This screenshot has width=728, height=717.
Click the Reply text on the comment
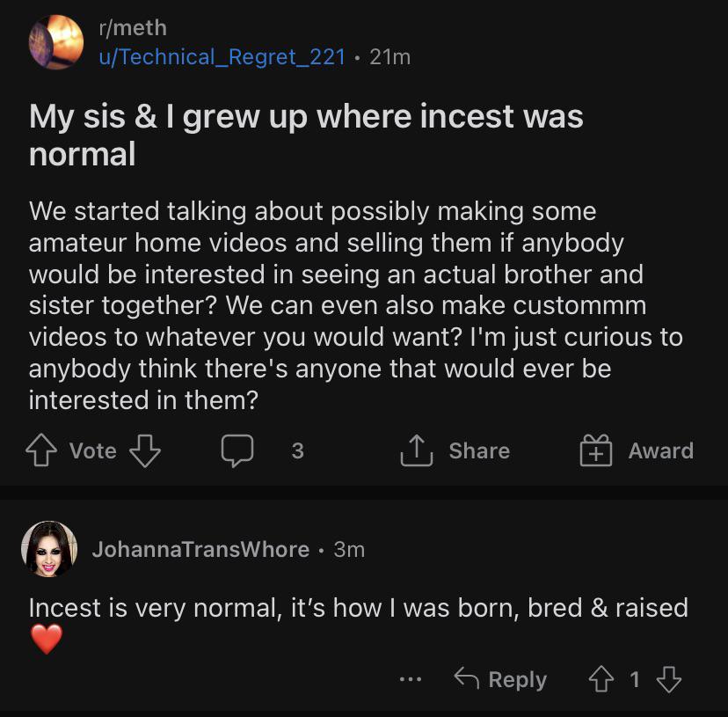(517, 679)
